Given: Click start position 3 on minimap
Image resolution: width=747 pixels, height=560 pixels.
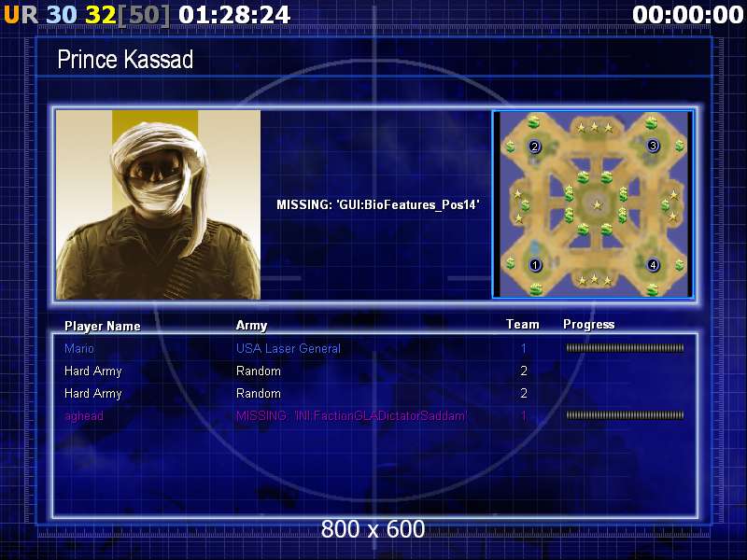Looking at the screenshot, I should 653,146.
